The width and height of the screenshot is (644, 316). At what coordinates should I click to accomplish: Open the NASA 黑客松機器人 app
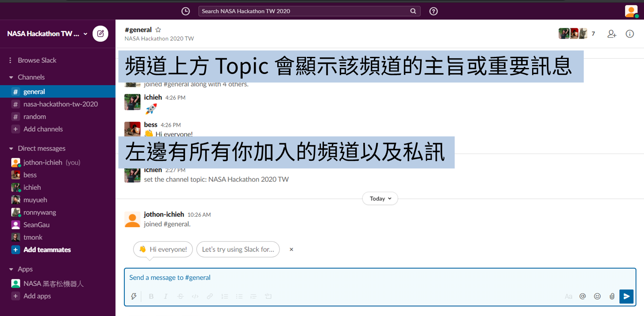(58, 284)
